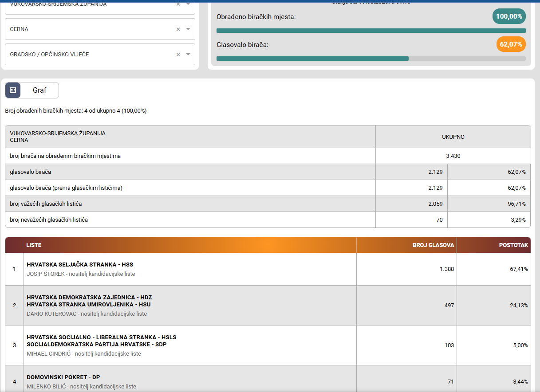Click the BROJ GLASOVA column header

(x=433, y=245)
